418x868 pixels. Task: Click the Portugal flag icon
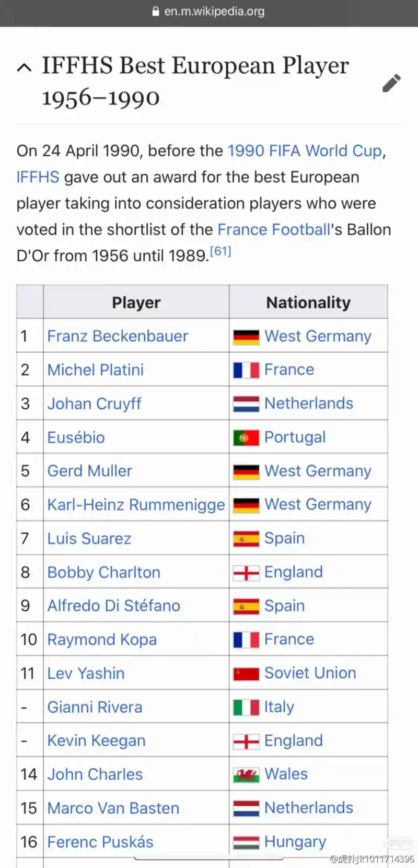point(246,438)
